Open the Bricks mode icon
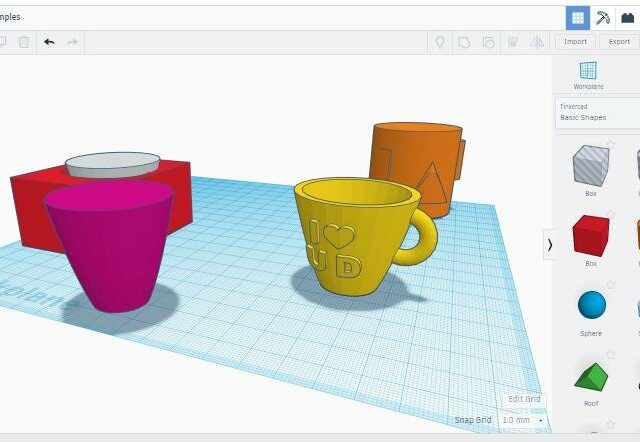 tap(628, 17)
